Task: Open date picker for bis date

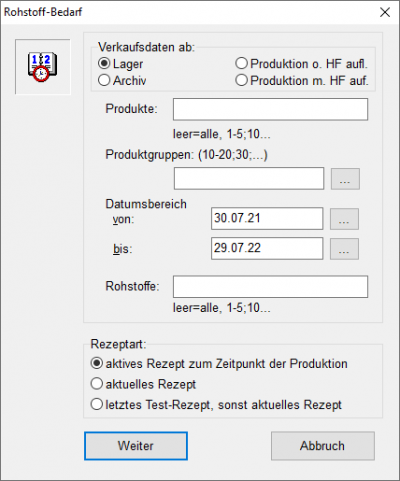Action: pyautogui.click(x=344, y=249)
